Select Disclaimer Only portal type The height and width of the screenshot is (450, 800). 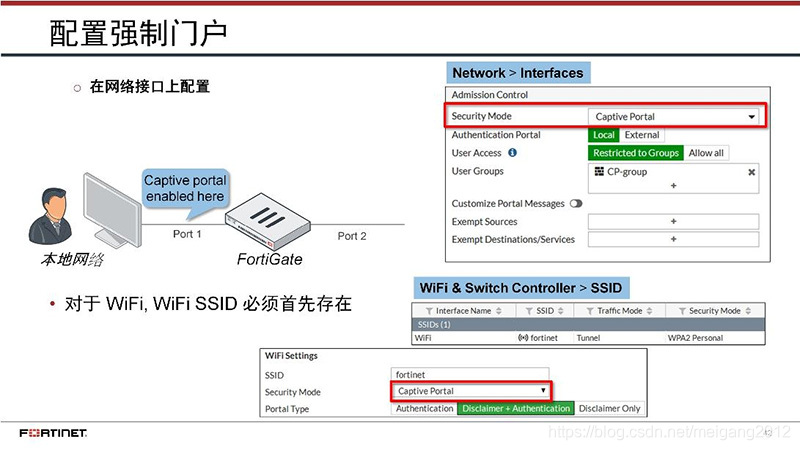pos(609,408)
